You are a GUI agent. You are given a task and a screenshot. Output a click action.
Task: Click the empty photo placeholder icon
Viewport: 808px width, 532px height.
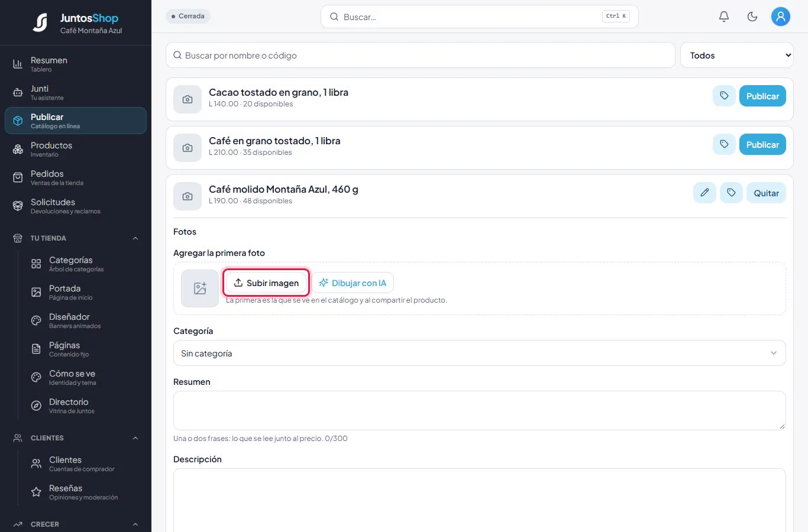click(x=200, y=288)
